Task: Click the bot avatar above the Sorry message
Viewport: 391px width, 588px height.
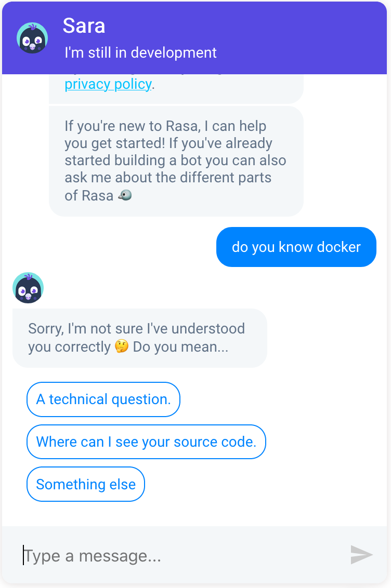Action: [x=28, y=288]
